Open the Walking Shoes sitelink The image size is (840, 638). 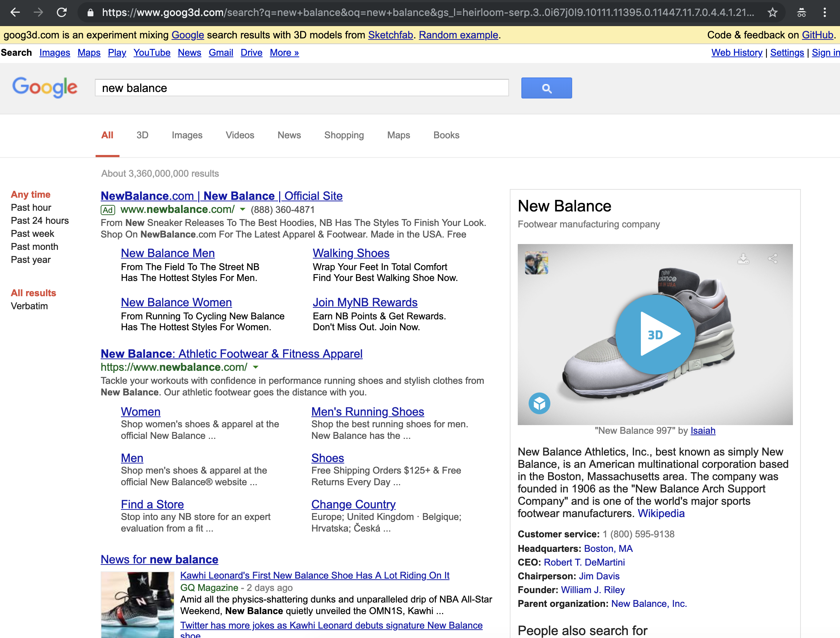click(x=351, y=253)
